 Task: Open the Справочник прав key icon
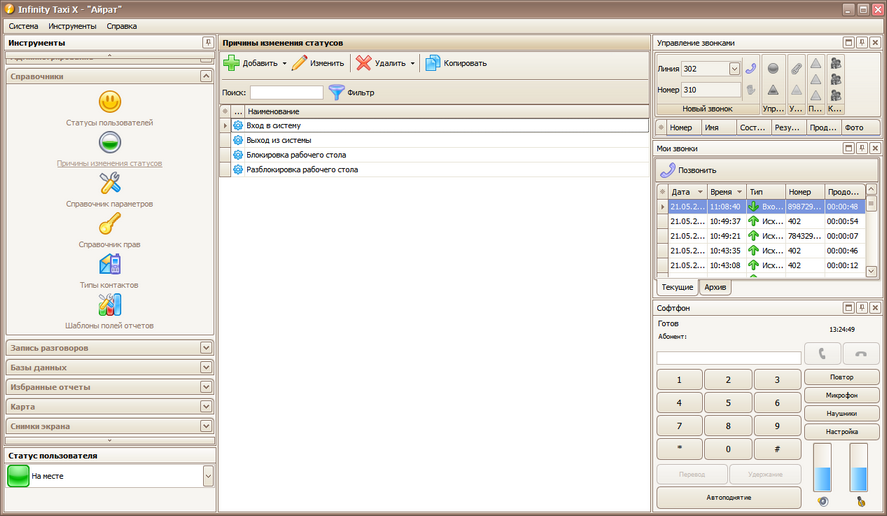(110, 224)
